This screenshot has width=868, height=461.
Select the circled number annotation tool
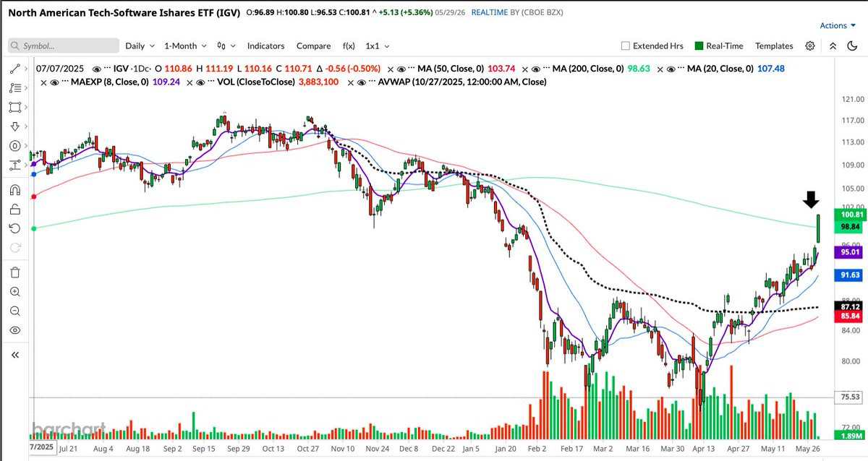(14, 146)
